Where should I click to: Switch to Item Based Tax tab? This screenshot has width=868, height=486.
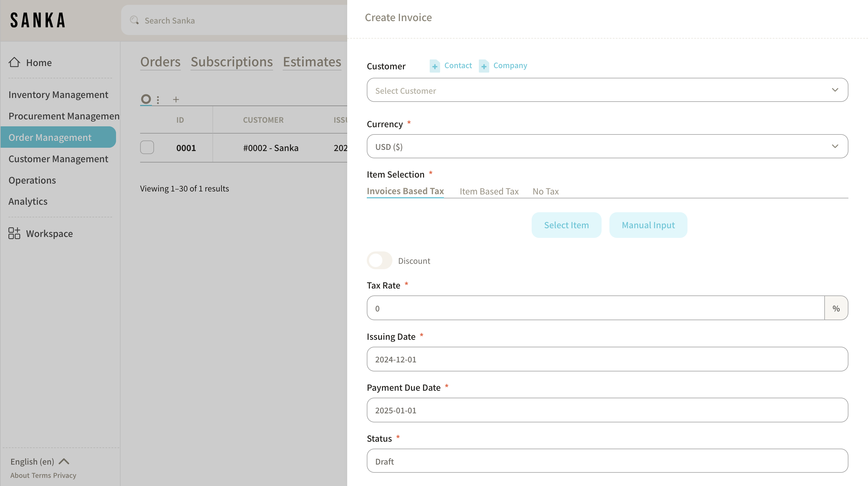tap(489, 191)
